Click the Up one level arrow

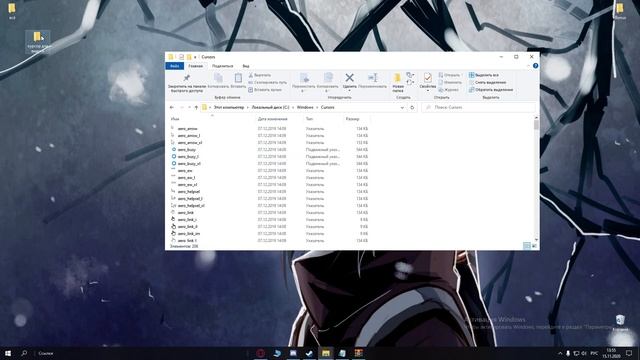coord(196,107)
